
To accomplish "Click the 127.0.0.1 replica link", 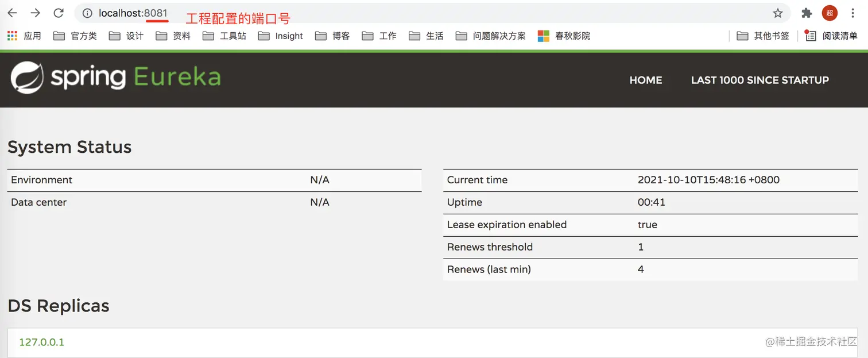I will tap(42, 342).
